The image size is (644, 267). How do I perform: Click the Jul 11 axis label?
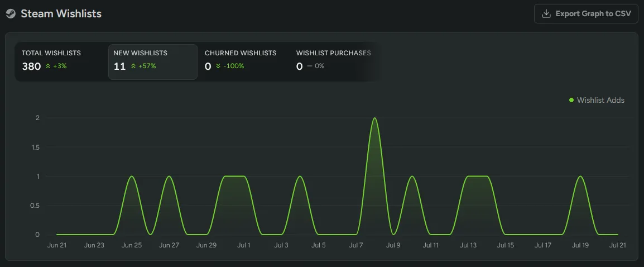click(430, 245)
